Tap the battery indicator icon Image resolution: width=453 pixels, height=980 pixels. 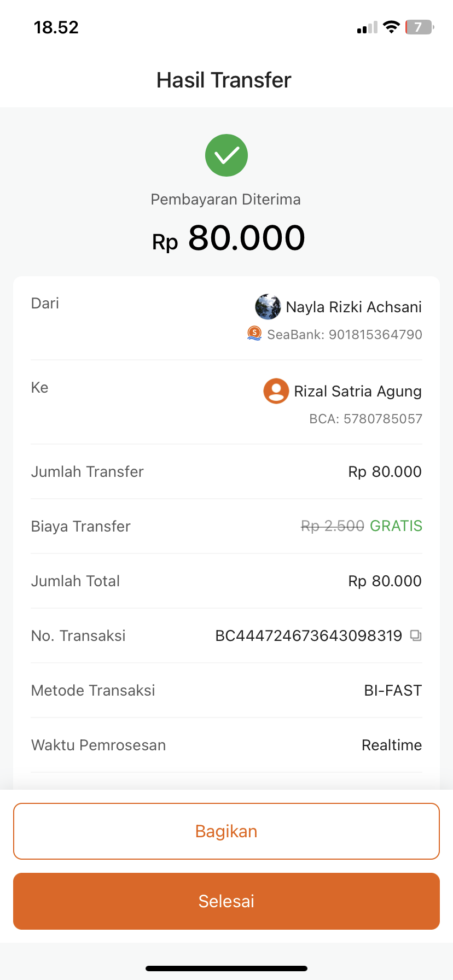tap(419, 27)
